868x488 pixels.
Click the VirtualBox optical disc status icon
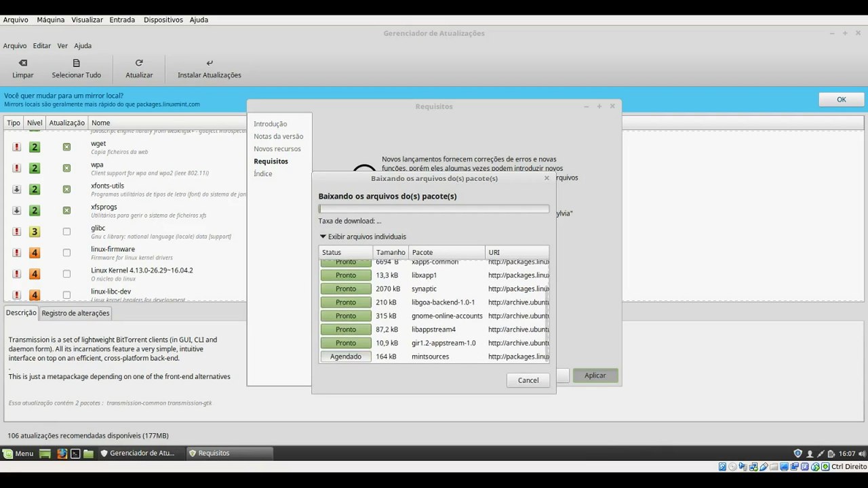[734, 466]
